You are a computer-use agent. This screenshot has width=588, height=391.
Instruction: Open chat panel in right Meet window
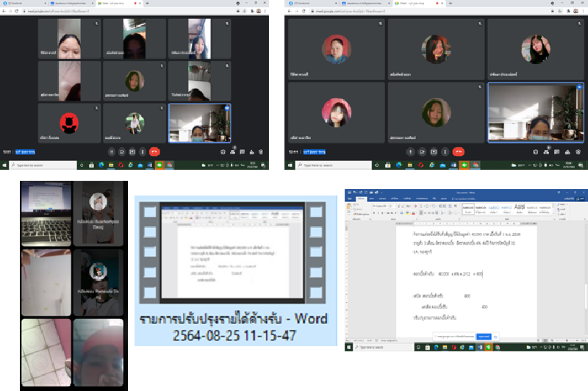[x=556, y=151]
